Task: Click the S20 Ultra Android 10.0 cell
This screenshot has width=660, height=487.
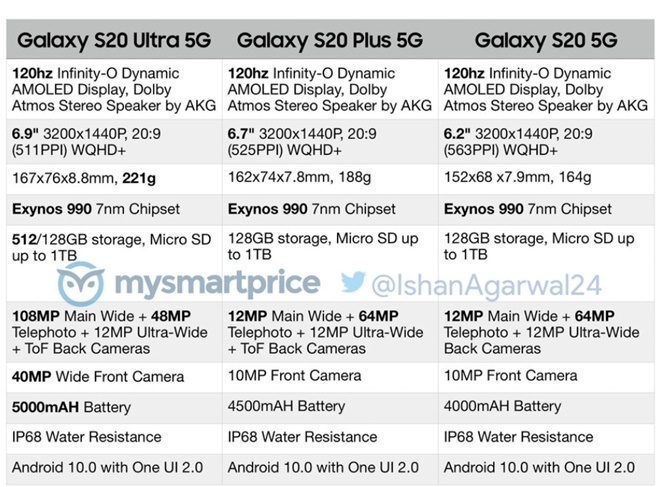Action: (x=114, y=468)
